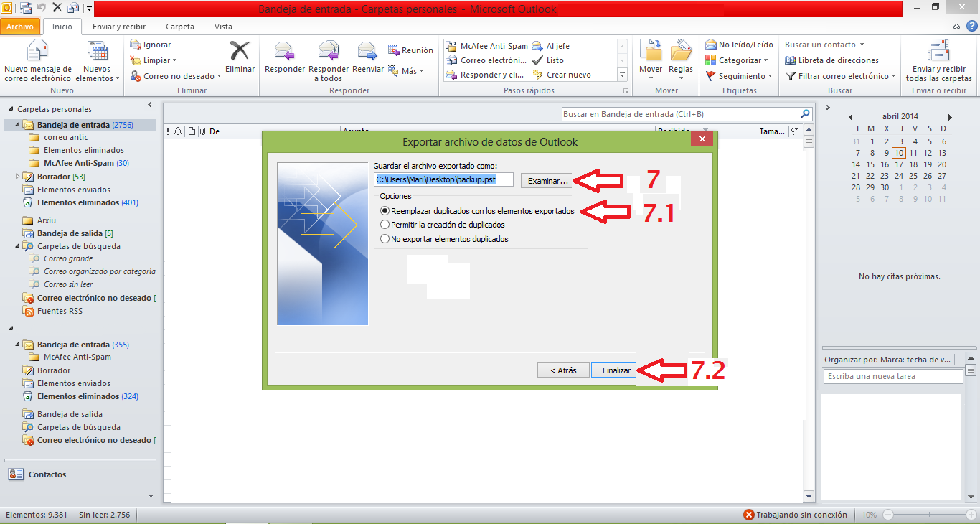Click the search magnifier icon
The width and height of the screenshot is (980, 524).
pos(805,114)
